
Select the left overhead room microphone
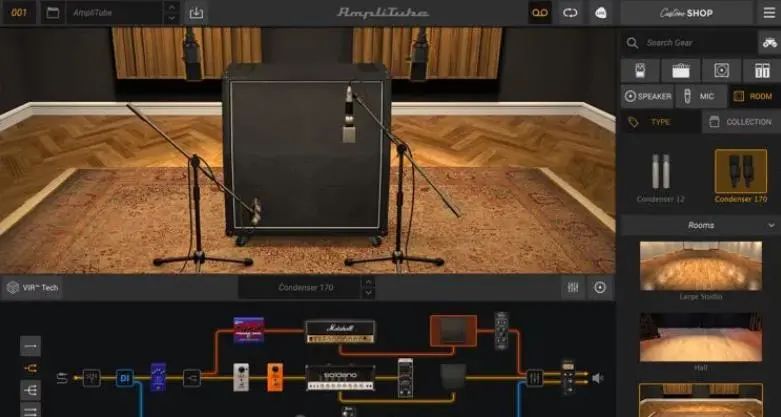point(192,54)
